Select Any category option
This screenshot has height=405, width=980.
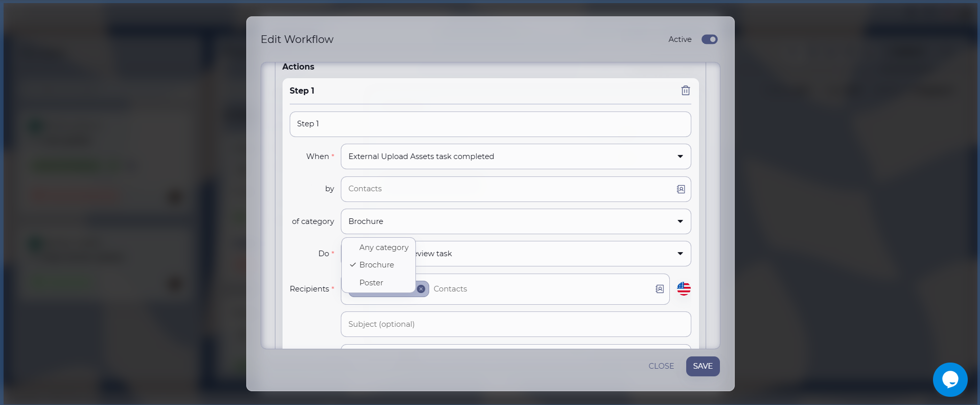[379, 247]
